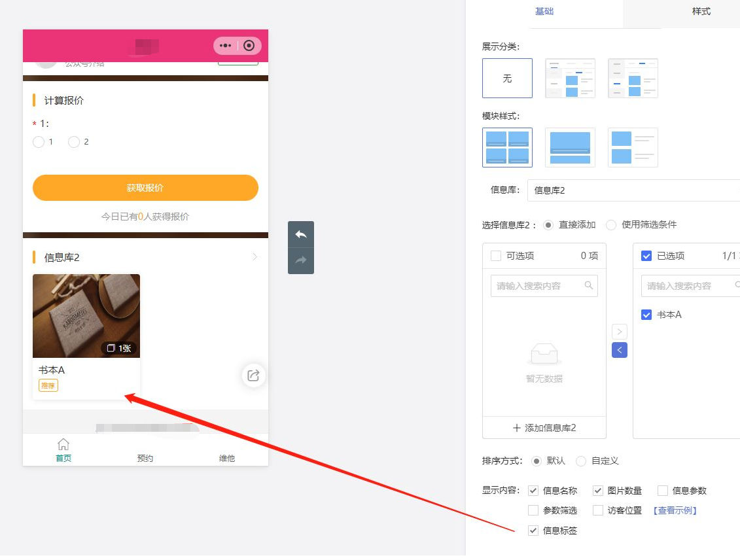
Task: Open the 查看示例 link
Action: pos(675,510)
